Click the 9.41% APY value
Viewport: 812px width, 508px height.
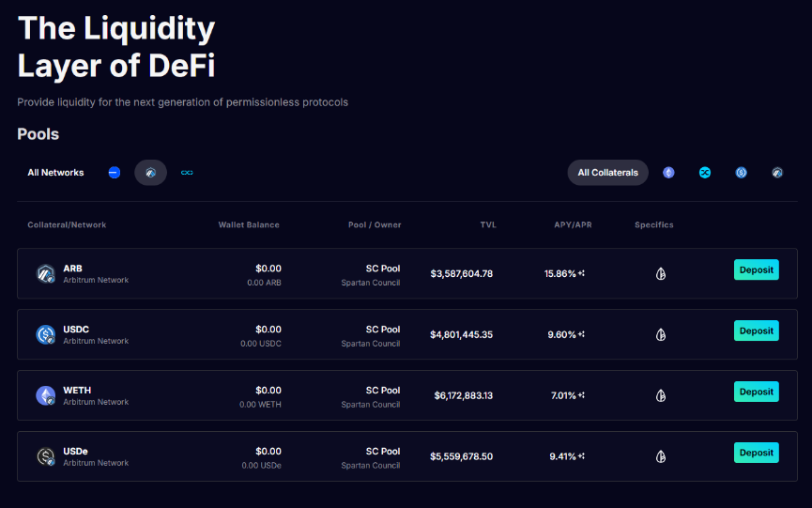pyautogui.click(x=562, y=456)
